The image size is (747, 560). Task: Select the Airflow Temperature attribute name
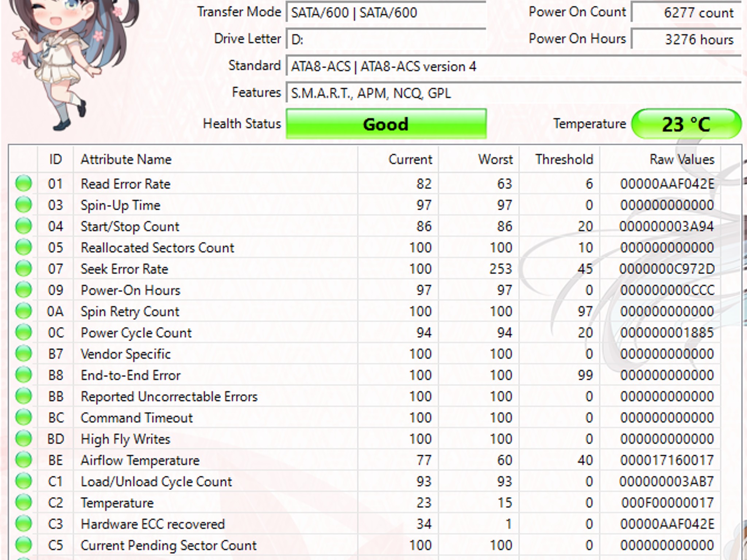(x=140, y=460)
